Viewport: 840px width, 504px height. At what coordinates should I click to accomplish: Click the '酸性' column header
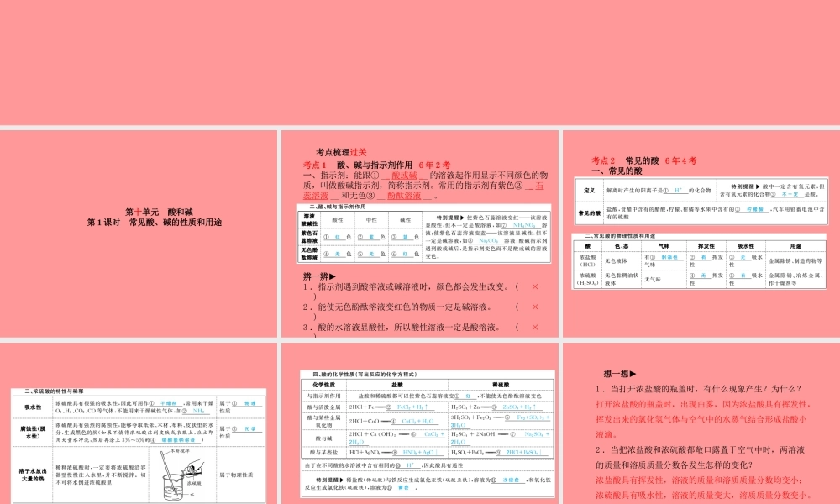pyautogui.click(x=338, y=219)
